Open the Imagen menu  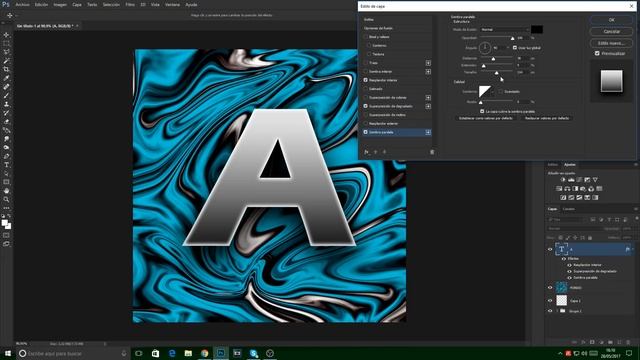click(60, 4)
